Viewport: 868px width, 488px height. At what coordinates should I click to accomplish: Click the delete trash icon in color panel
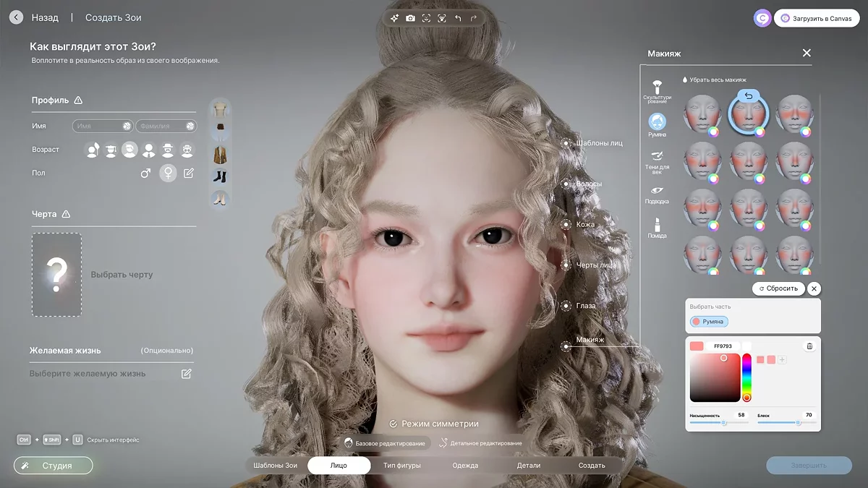(x=809, y=346)
